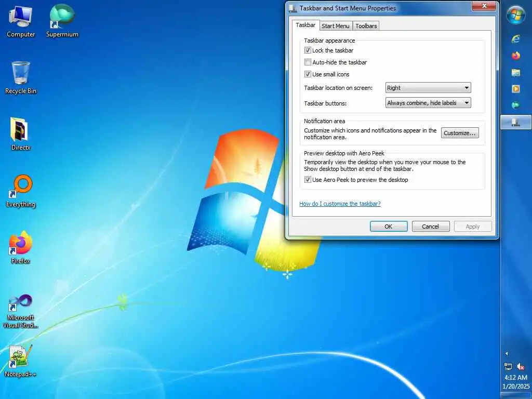
Task: Close the Taskbar and Start Menu Properties dialog
Action: (484, 6)
